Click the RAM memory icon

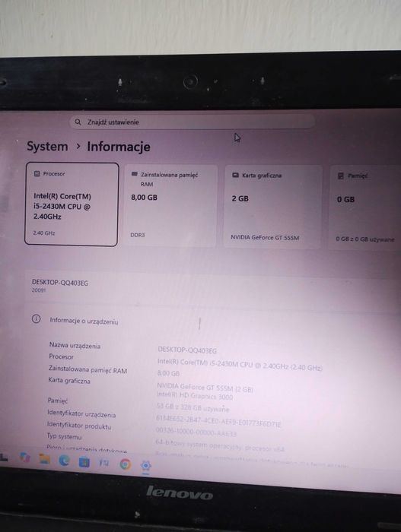pyautogui.click(x=134, y=174)
